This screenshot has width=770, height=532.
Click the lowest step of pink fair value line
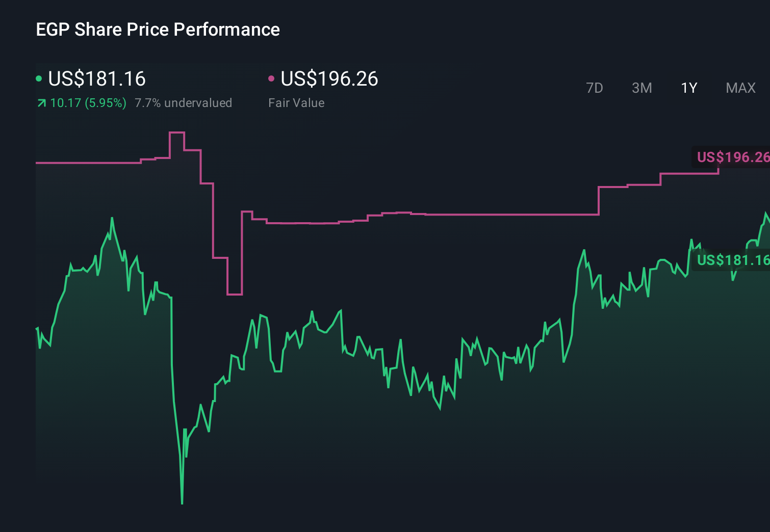click(x=235, y=294)
